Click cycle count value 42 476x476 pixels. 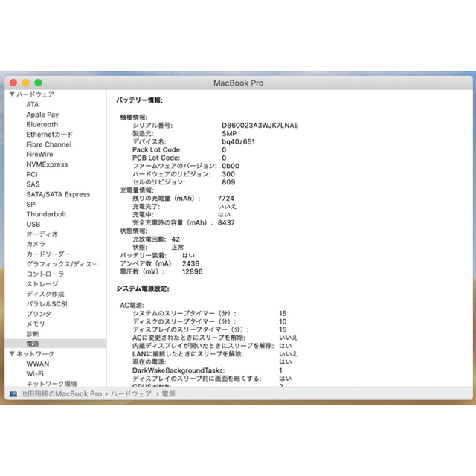click(x=176, y=239)
